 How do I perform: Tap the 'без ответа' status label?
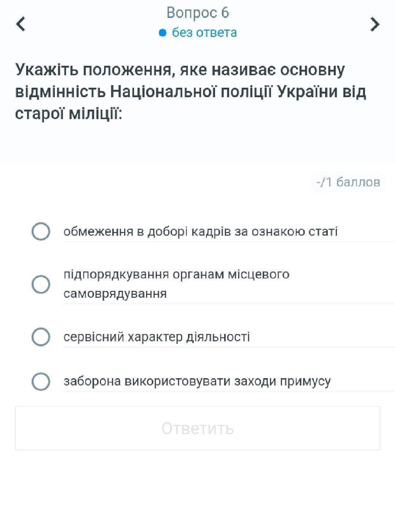204,33
